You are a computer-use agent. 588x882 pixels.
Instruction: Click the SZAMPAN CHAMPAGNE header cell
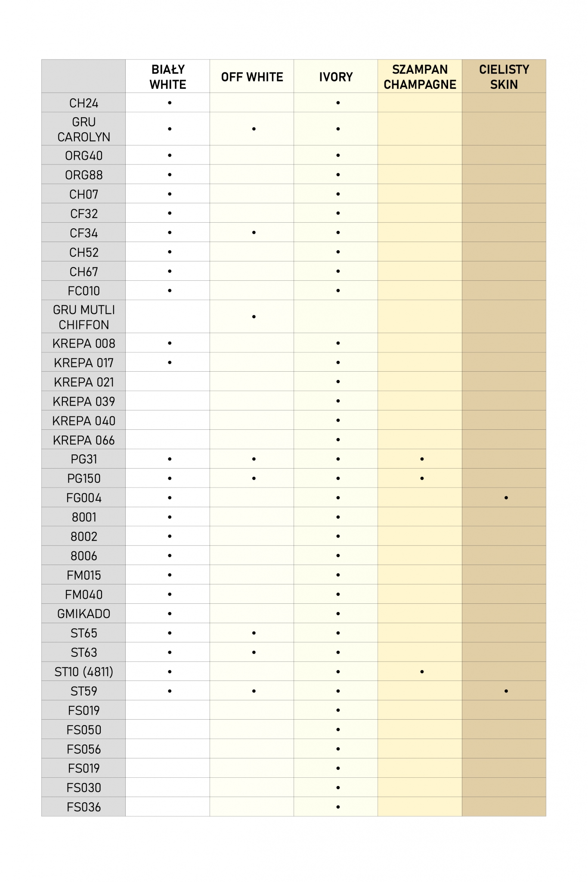click(x=420, y=77)
